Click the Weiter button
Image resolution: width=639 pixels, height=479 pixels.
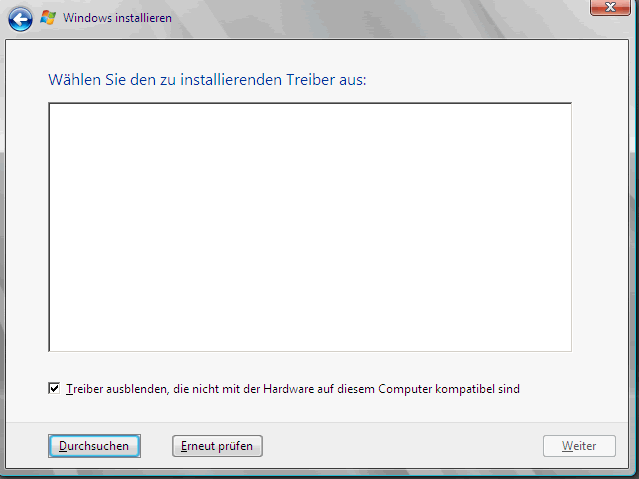579,446
